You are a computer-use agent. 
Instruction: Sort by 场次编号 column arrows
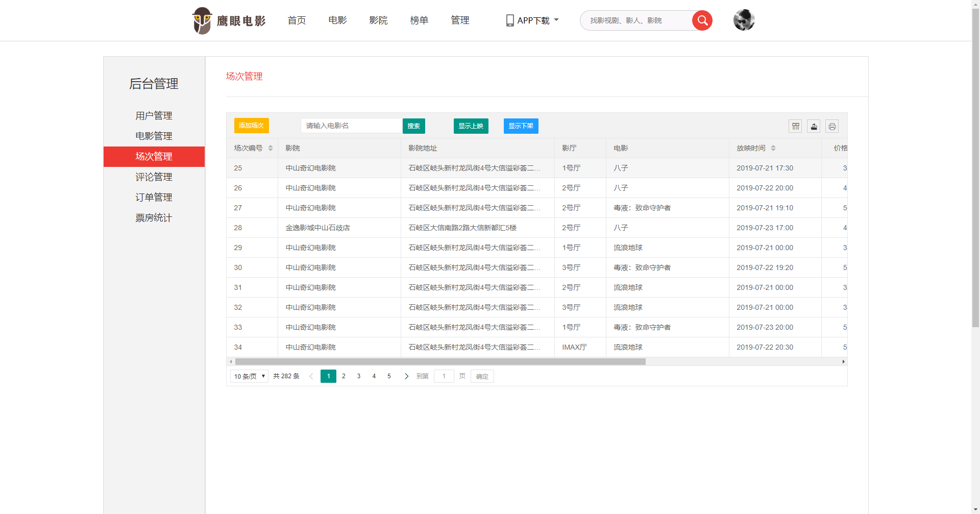click(271, 148)
